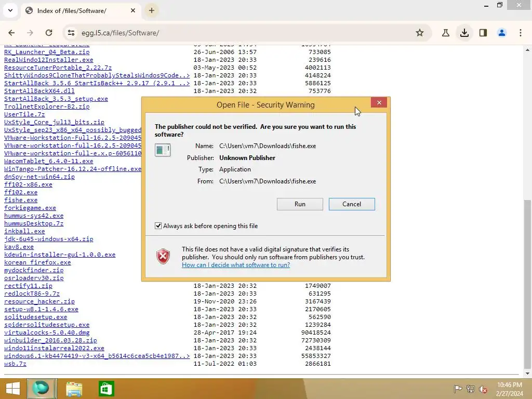Open a new tab with the plus button
532x399 pixels.
pos(152,10)
